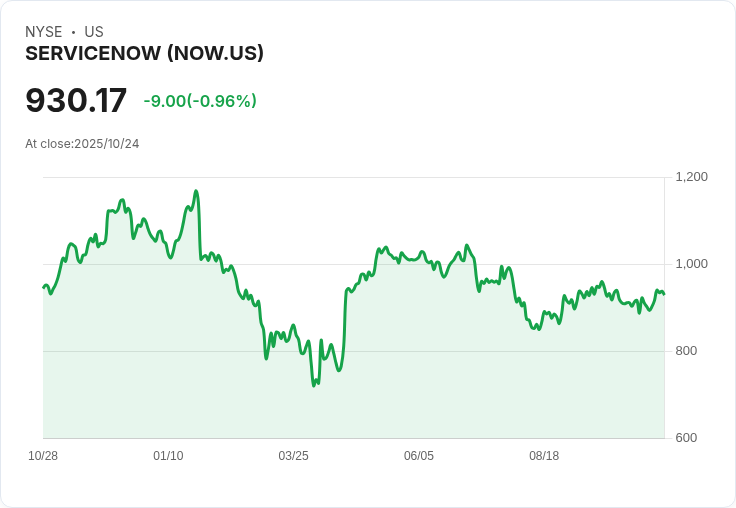The height and width of the screenshot is (508, 736).
Task: Click the highest peak of the price line
Action: (196, 191)
